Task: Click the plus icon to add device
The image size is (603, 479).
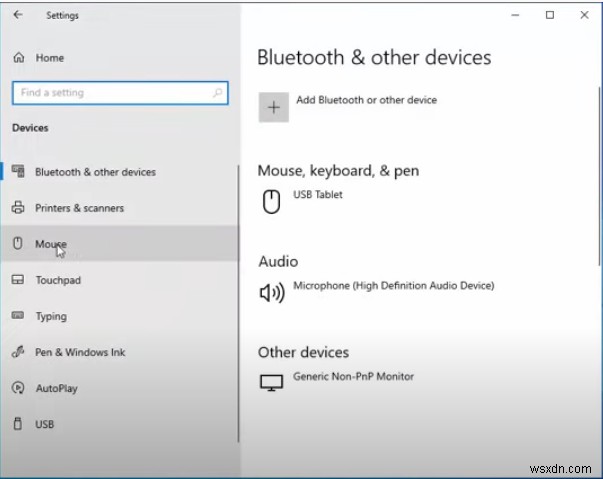Action: [x=273, y=108]
